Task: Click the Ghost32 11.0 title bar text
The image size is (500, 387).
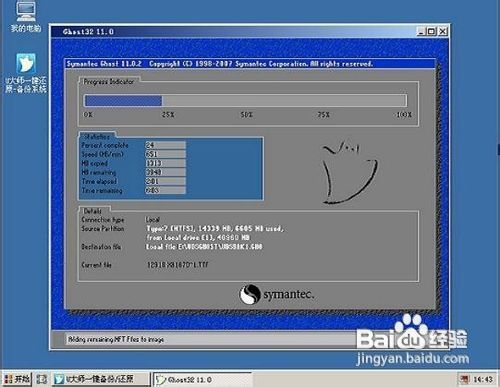Action: 88,32
